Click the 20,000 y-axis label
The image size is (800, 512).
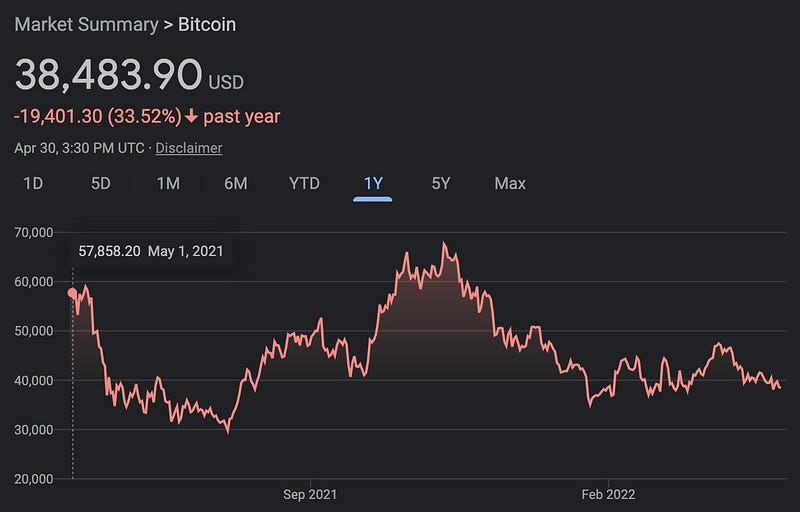[34, 479]
